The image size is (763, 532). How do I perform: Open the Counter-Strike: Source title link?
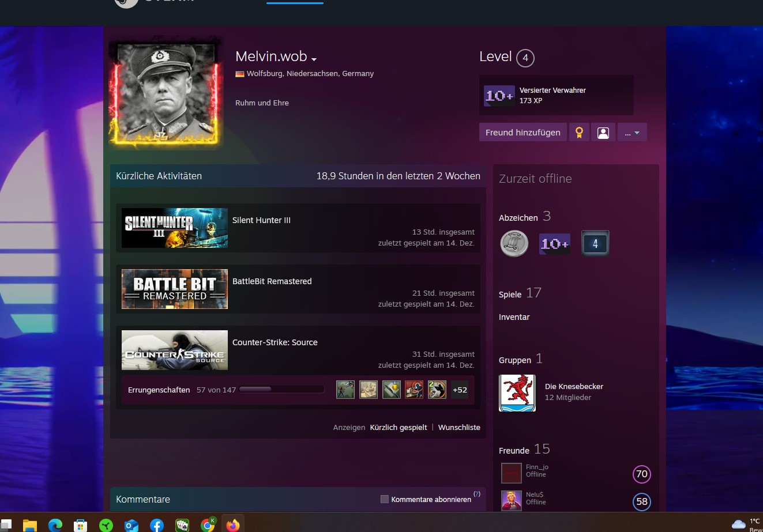click(275, 342)
